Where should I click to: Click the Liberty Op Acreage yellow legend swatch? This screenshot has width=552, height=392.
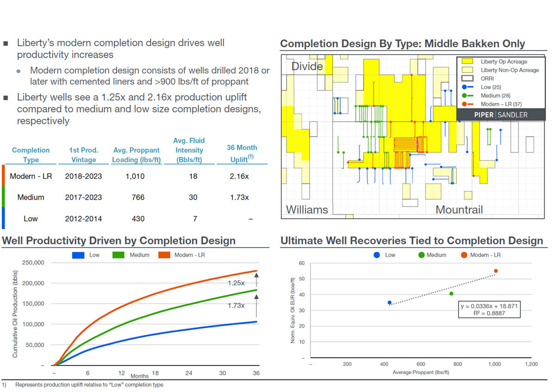tap(467, 61)
